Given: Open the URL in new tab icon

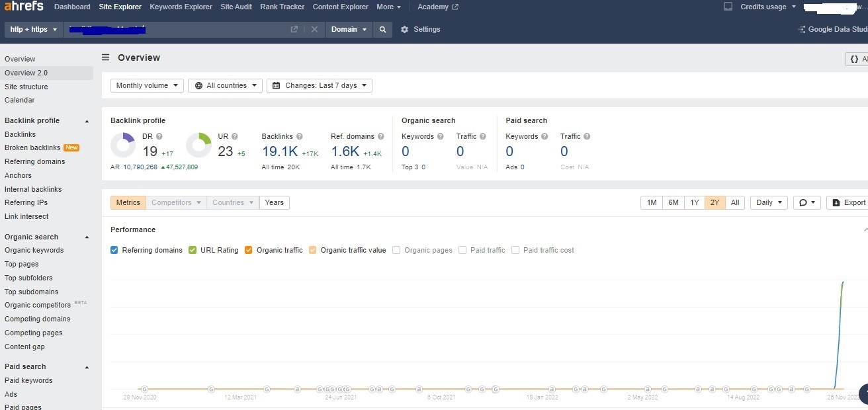Looking at the screenshot, I should 294,30.
